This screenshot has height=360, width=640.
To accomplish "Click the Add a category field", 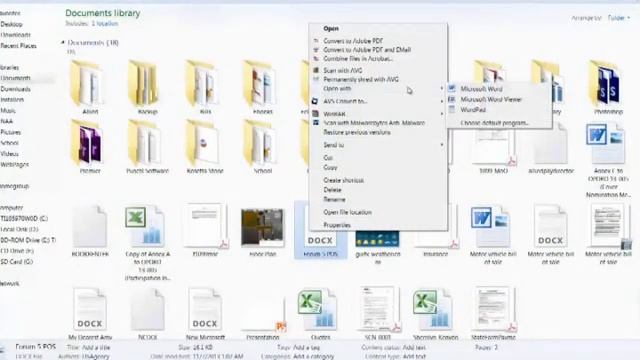I will (x=313, y=356).
